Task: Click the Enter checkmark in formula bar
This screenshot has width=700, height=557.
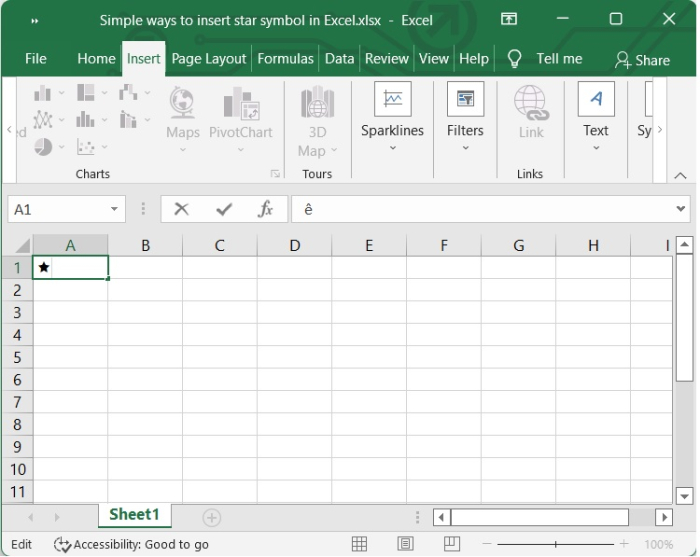Action: click(x=224, y=210)
